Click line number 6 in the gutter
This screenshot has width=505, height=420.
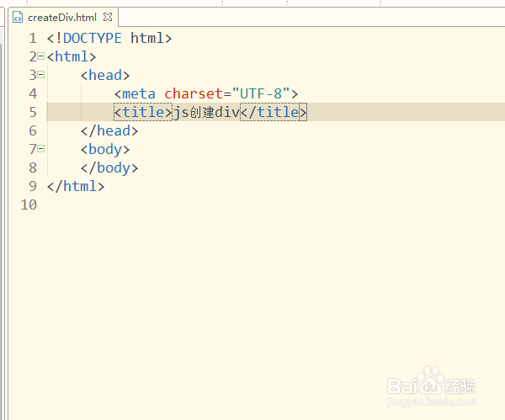pyautogui.click(x=33, y=130)
